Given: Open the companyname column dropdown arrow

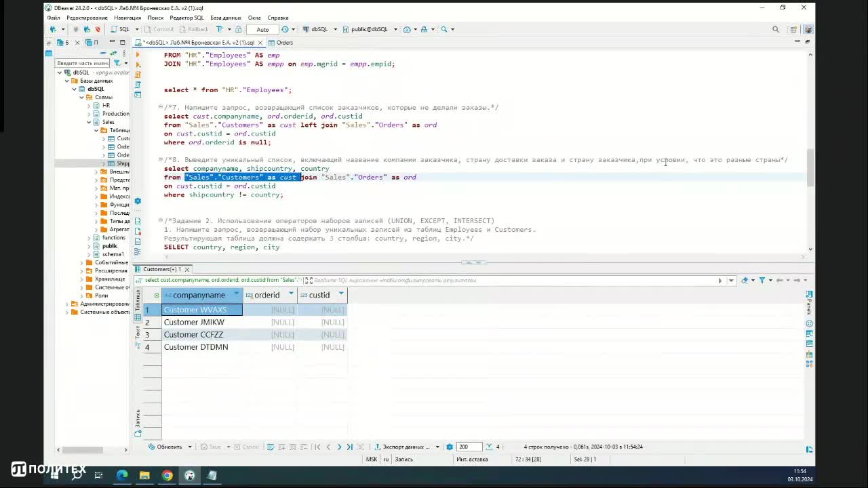Looking at the screenshot, I should tap(237, 294).
